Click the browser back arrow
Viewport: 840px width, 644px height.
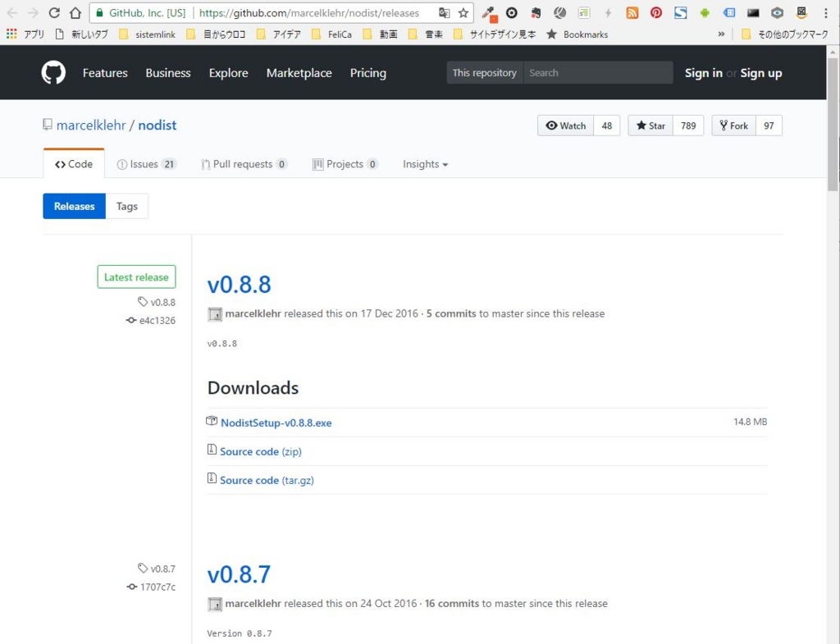11,13
